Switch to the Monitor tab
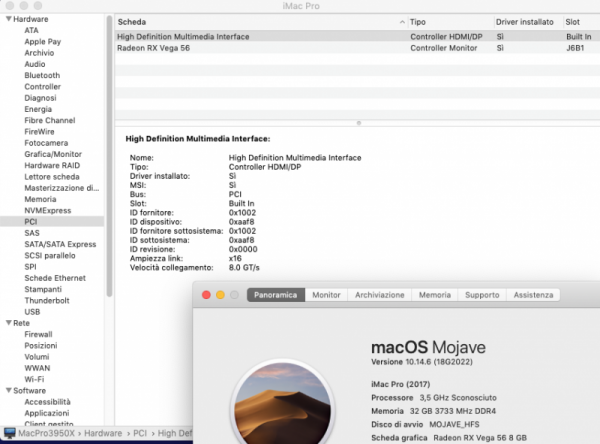This screenshot has width=600, height=444. (326, 296)
